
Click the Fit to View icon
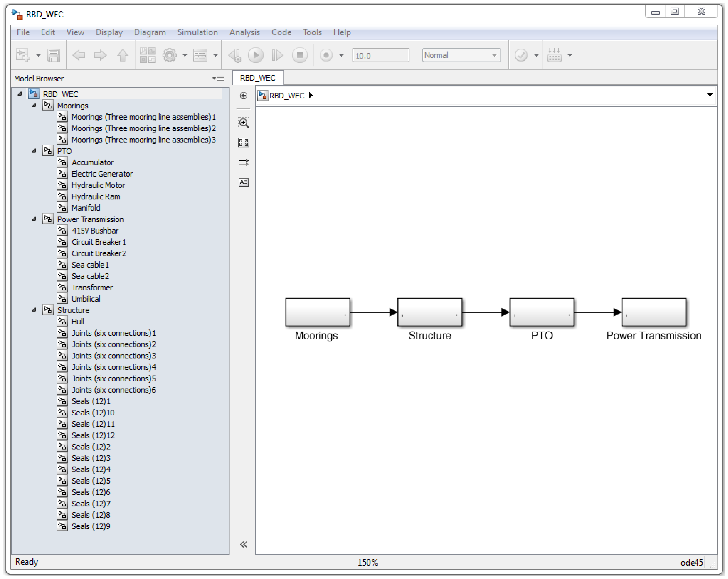pyautogui.click(x=243, y=142)
